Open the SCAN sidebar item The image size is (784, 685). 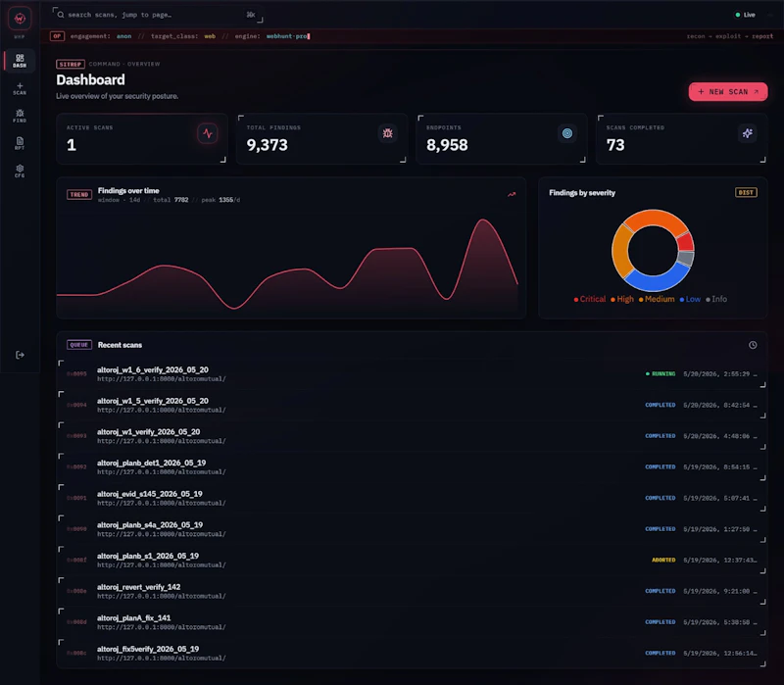point(20,88)
